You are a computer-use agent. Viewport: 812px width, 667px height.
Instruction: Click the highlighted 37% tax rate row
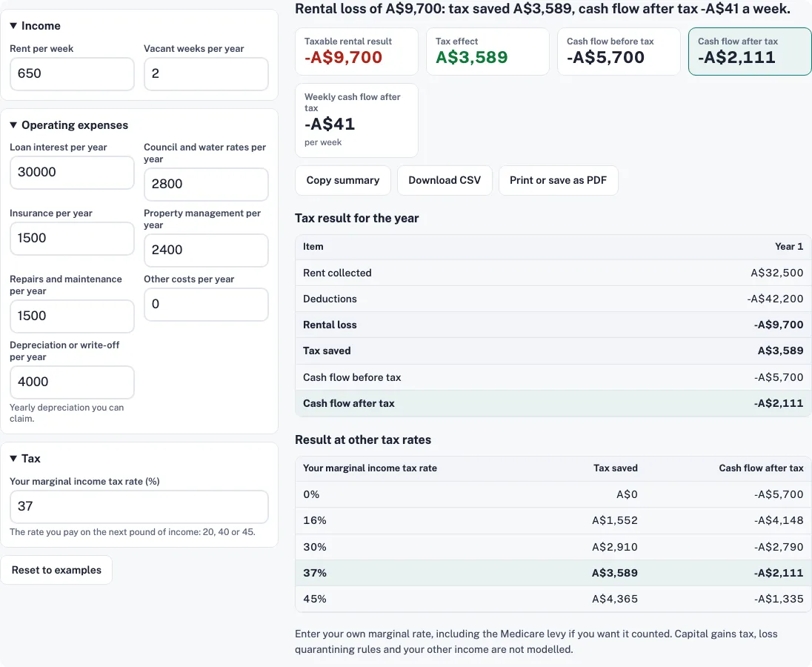coord(553,573)
